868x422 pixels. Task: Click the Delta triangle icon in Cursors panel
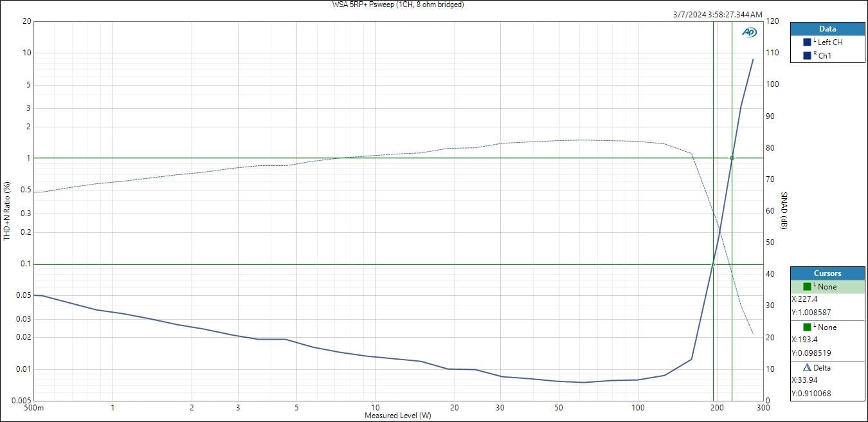click(807, 368)
